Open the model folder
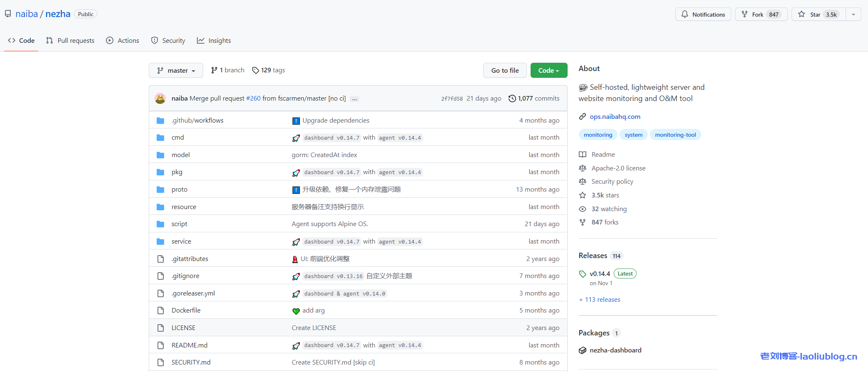This screenshot has width=868, height=372. click(181, 155)
